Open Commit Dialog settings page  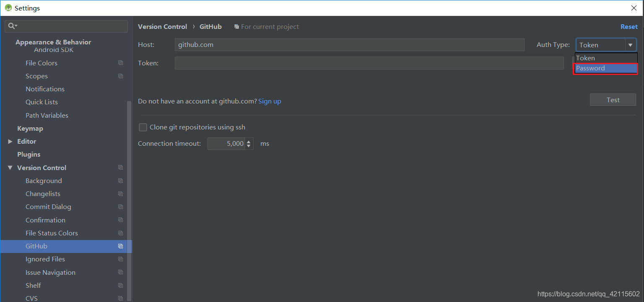tap(48, 207)
